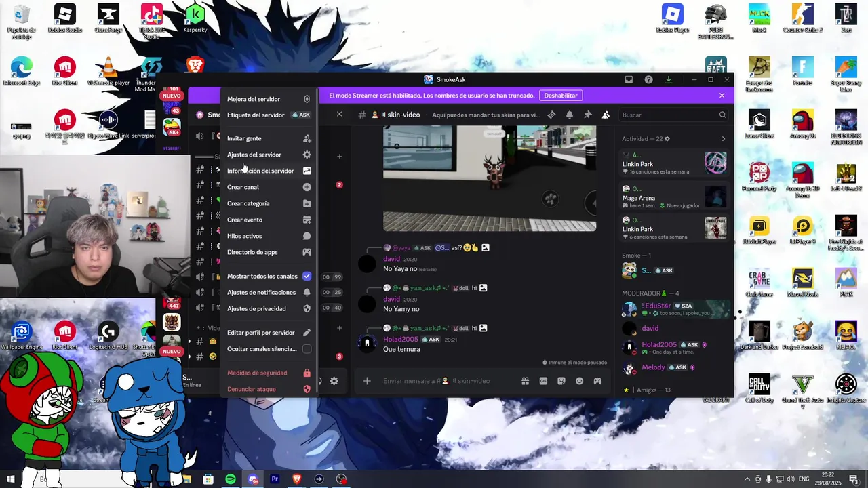Open Discord help question mark icon
The width and height of the screenshot is (868, 488).
tap(648, 80)
